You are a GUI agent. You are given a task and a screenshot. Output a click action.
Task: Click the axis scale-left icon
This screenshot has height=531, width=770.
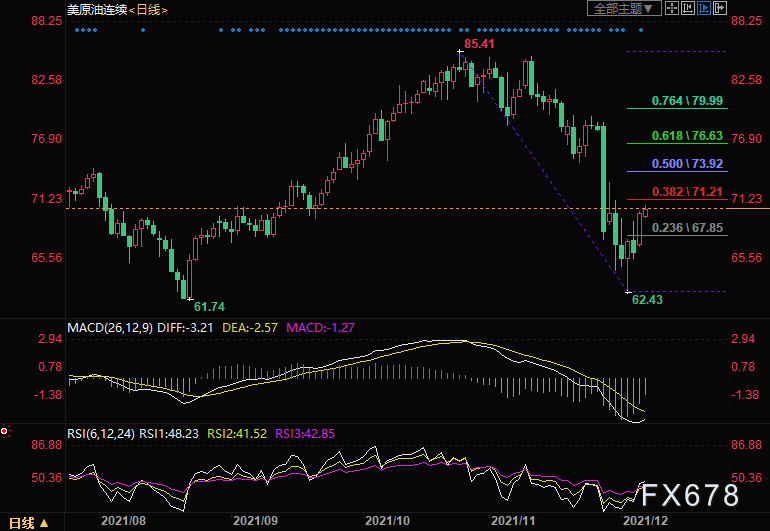pos(688,8)
